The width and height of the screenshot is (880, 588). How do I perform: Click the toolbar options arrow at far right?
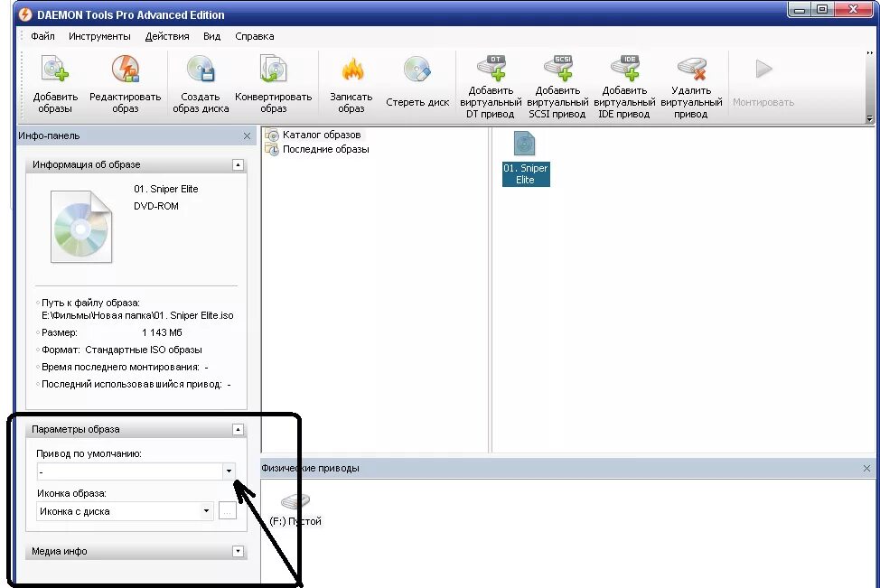pos(870,118)
